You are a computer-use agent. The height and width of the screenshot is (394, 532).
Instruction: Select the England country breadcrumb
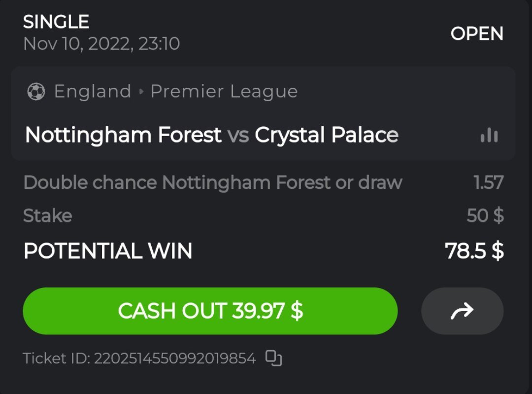tap(93, 92)
